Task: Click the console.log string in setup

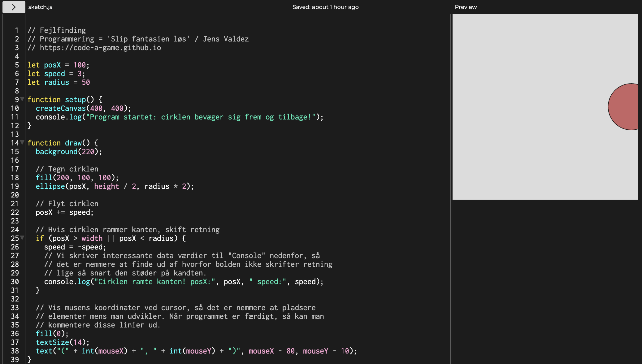Action: pyautogui.click(x=200, y=117)
